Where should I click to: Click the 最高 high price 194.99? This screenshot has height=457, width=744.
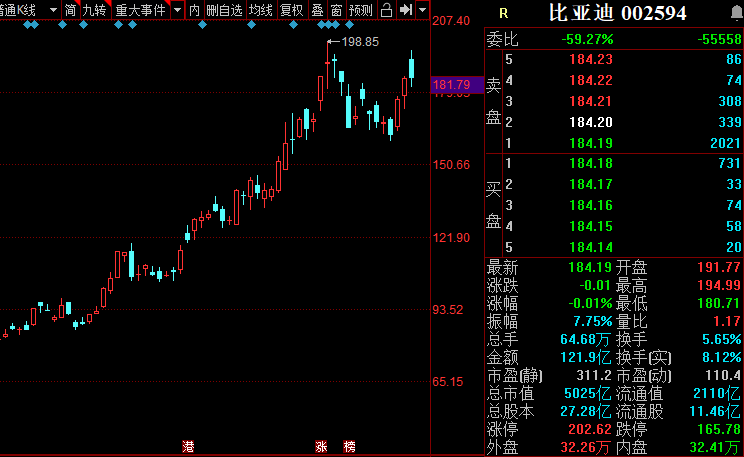[x=719, y=285]
